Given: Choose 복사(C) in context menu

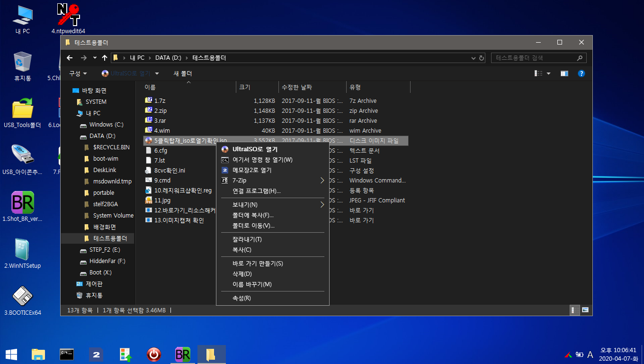Looking at the screenshot, I should pyautogui.click(x=272, y=250).
